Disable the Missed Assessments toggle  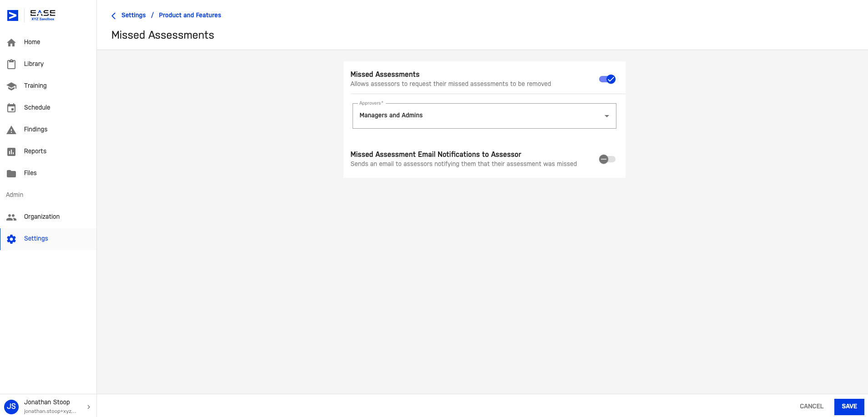(607, 79)
